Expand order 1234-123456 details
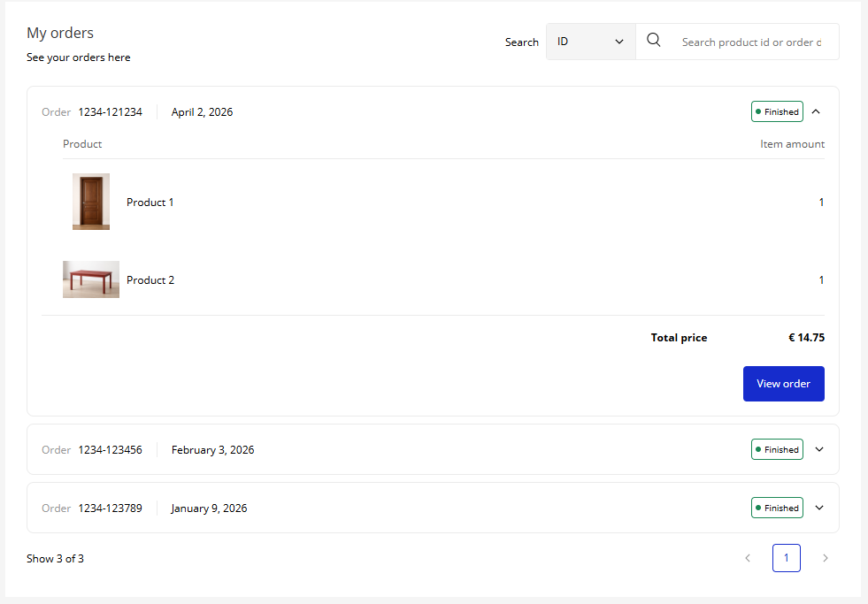This screenshot has height=604, width=868. (818, 449)
